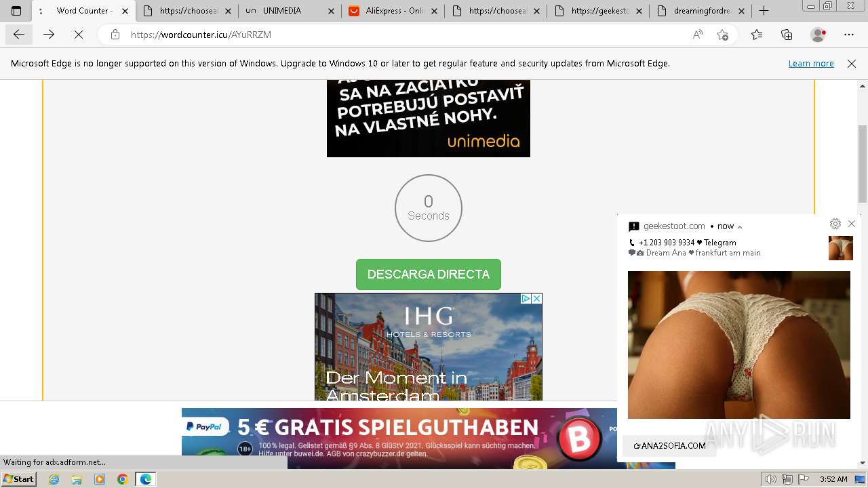Close the geekestoot.com notification popup
Viewport: 868px width, 488px height.
(852, 224)
